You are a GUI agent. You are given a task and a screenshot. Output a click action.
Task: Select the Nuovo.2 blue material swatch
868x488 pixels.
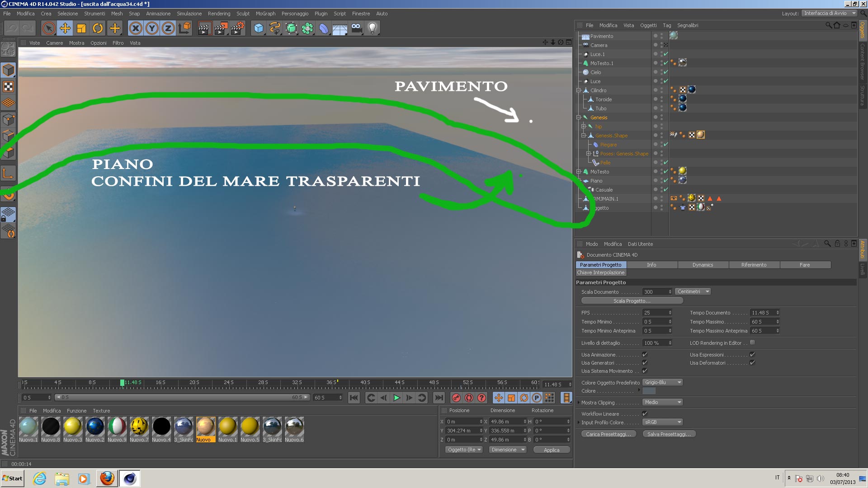[x=95, y=427]
